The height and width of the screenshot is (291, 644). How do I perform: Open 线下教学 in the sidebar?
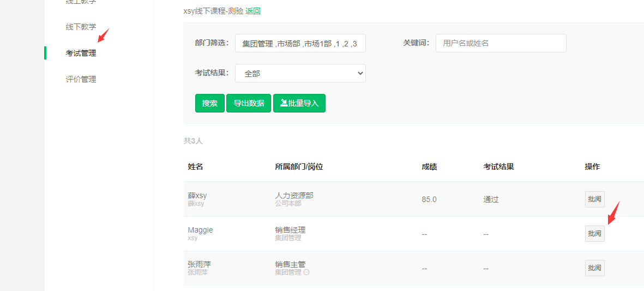[81, 27]
